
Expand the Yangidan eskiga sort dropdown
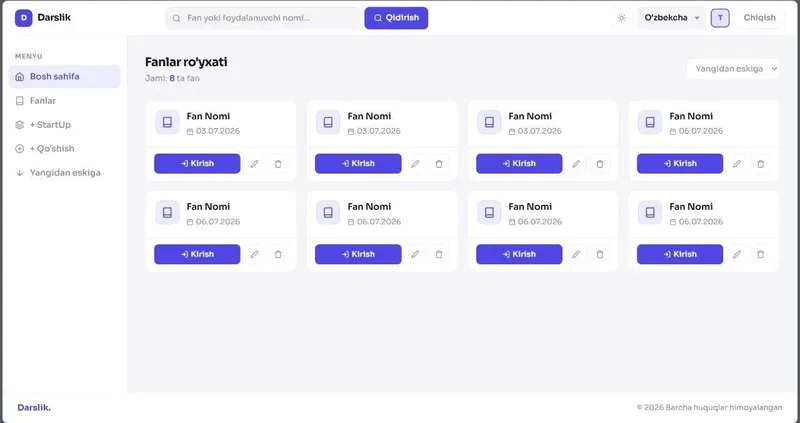tap(733, 69)
